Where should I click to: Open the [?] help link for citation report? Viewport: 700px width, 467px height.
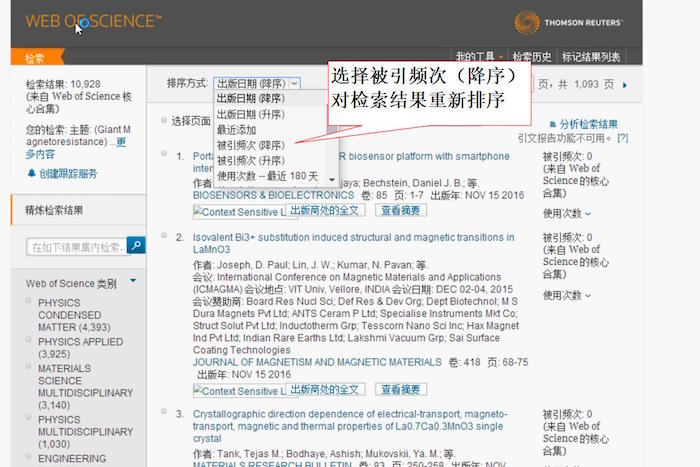tap(622, 138)
